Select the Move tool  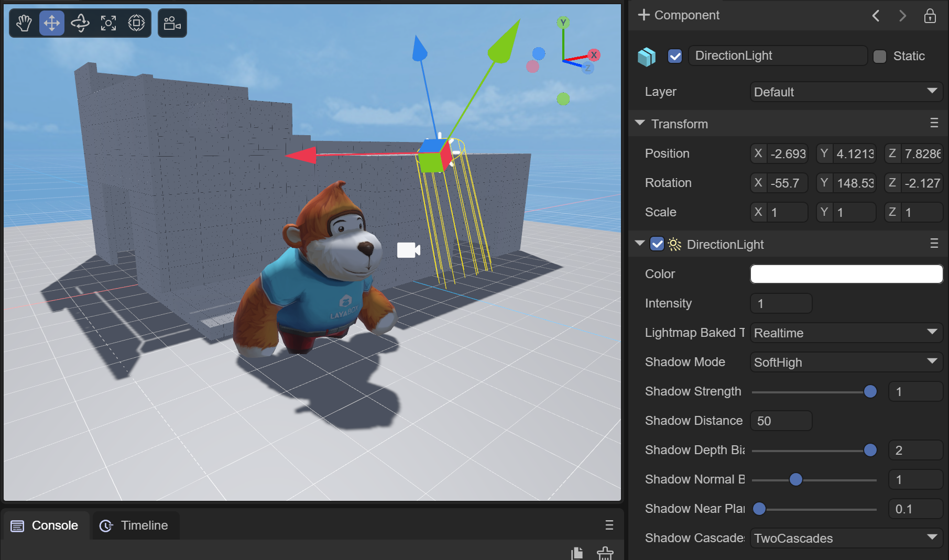[52, 23]
